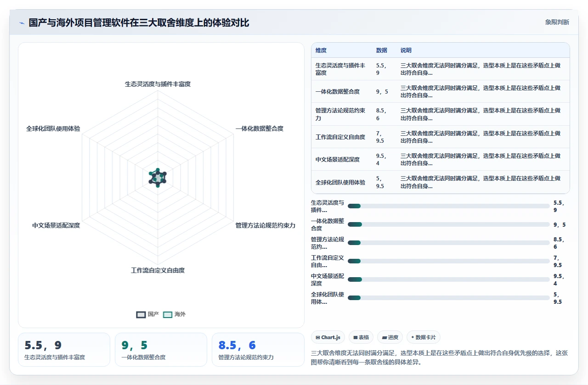
Task: Select the 一体化数据整合度 table row name
Action: [338, 92]
